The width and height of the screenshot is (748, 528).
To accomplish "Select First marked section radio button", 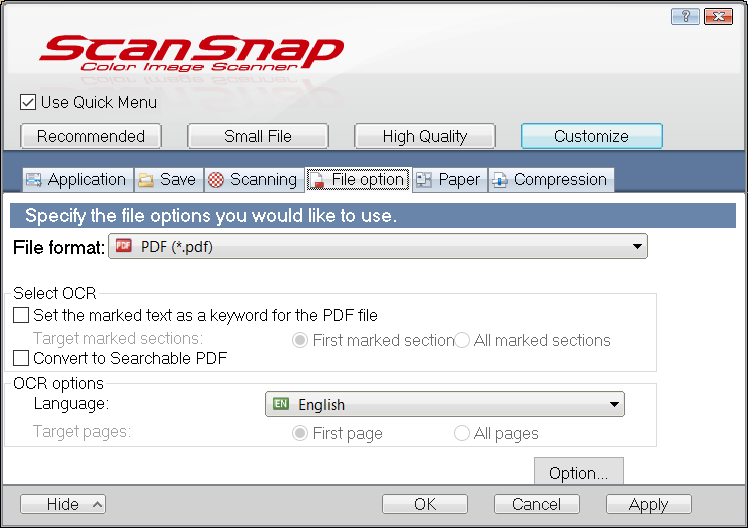I will click(x=300, y=340).
